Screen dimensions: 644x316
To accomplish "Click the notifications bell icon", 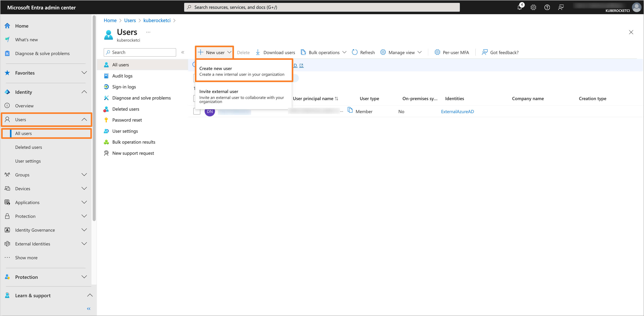I will (x=520, y=7).
